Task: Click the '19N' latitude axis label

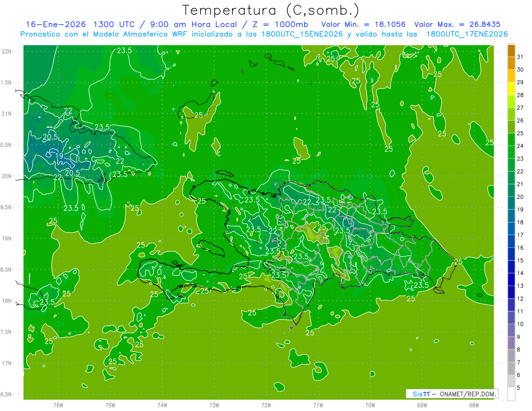Action: pyautogui.click(x=7, y=238)
